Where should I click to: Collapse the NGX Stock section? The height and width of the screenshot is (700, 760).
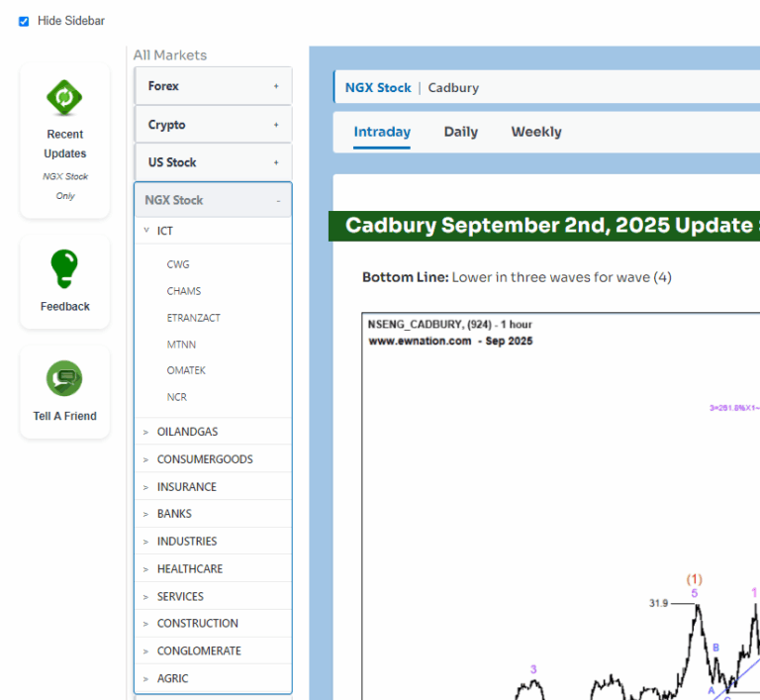pos(213,200)
